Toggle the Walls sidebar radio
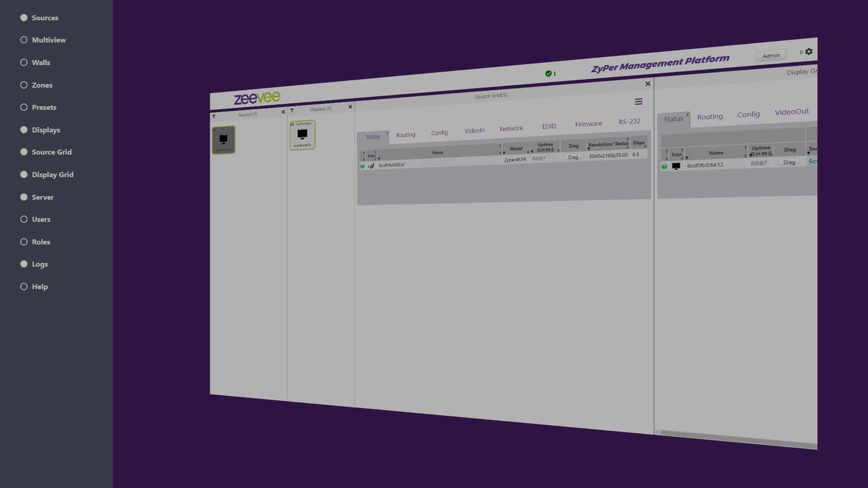Screen dimensions: 868x488 click(24, 62)
